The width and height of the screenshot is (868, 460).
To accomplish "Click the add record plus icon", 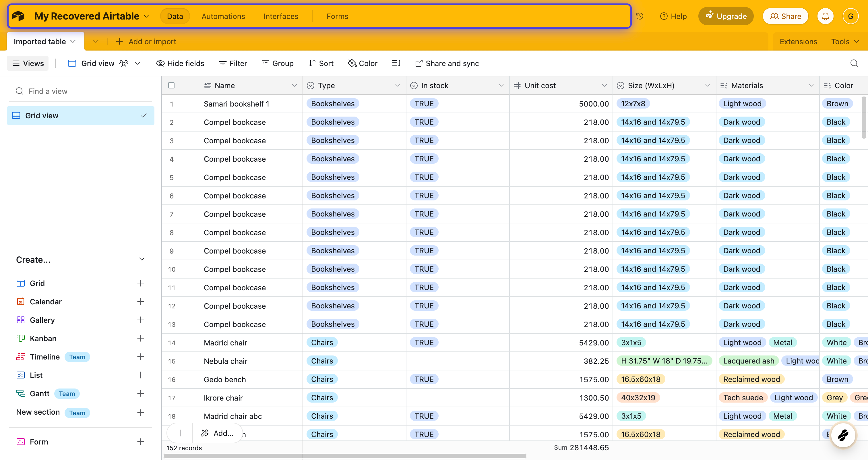I will coord(181,433).
